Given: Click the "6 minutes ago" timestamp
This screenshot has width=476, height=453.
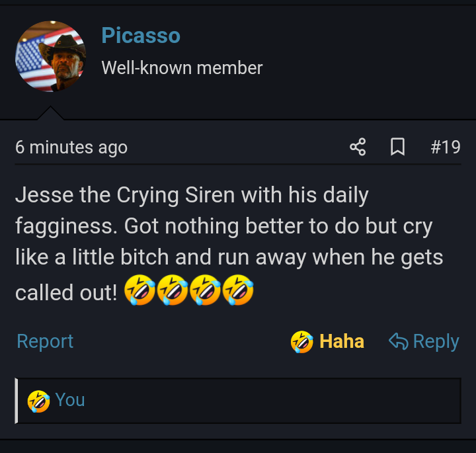Looking at the screenshot, I should click(71, 147).
